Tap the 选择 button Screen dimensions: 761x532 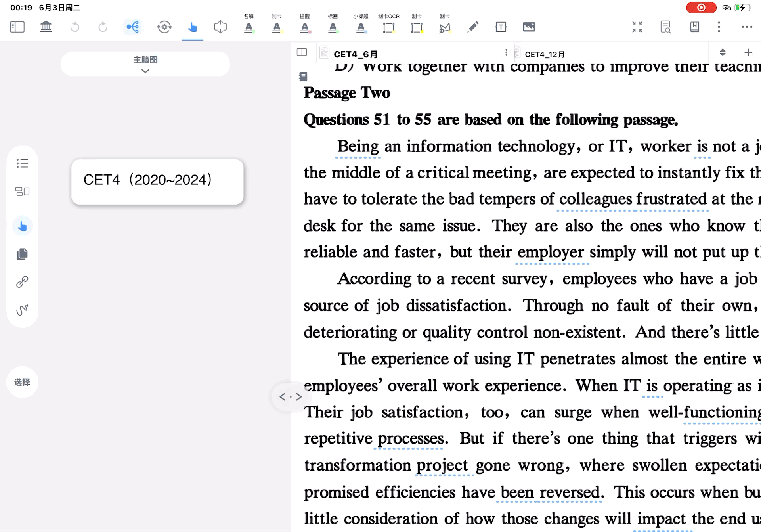[22, 382]
